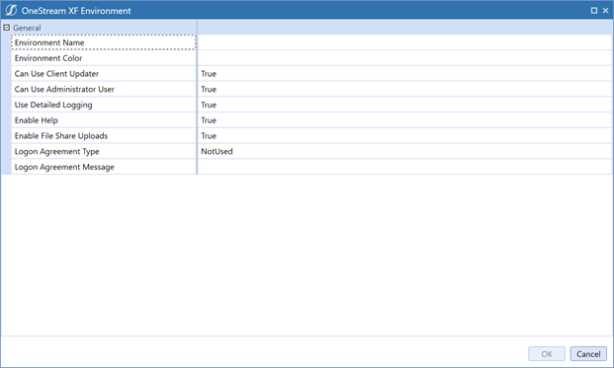
Task: Open the Enable Help True dropdown
Action: [405, 120]
